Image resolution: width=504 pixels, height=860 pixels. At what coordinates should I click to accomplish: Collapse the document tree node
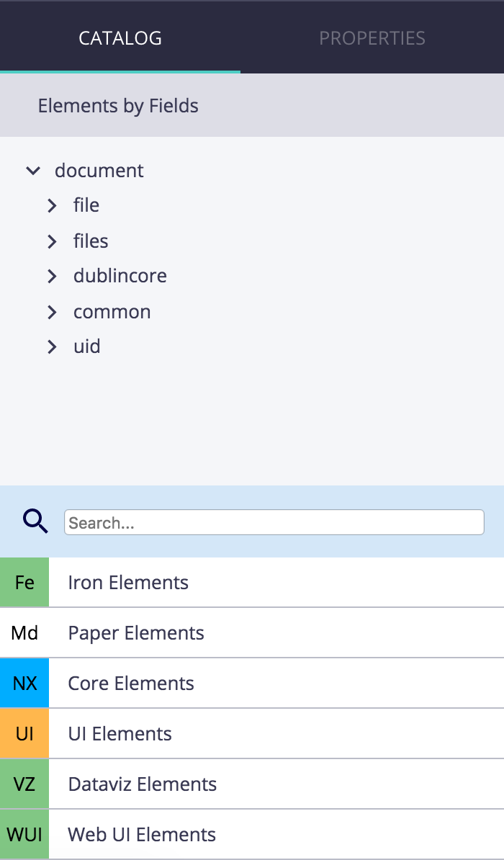[x=33, y=171]
